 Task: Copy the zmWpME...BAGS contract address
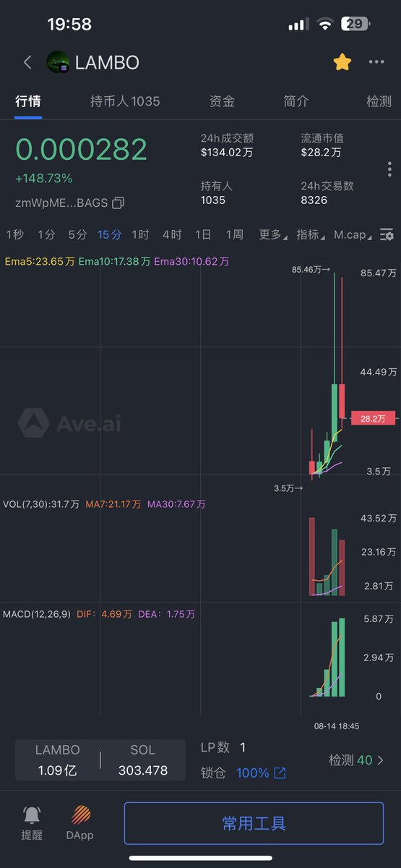pyautogui.click(x=118, y=203)
